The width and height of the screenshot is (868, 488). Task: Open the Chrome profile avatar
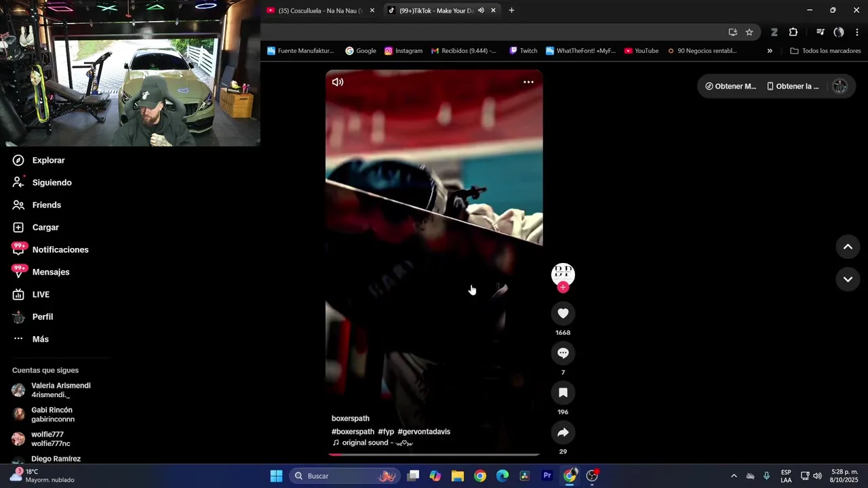[839, 33]
